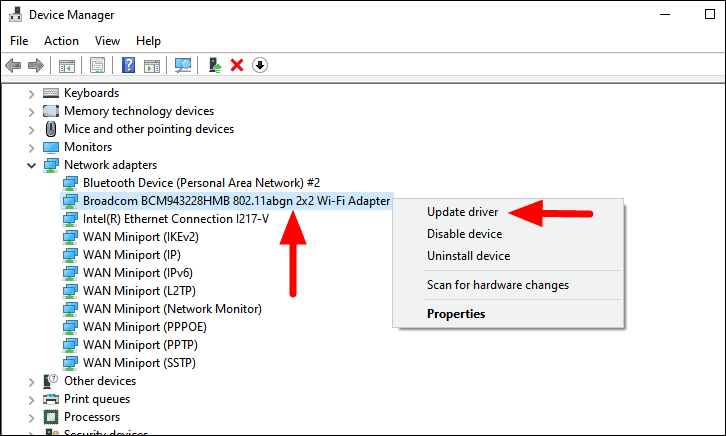The width and height of the screenshot is (726, 436).
Task: Select WAN Miniport (IP) entry
Action: click(131, 255)
